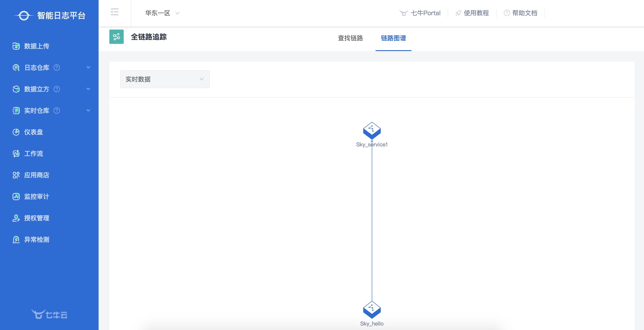
Task: Expand the 数据立方 menu chevron
Action: pos(88,89)
